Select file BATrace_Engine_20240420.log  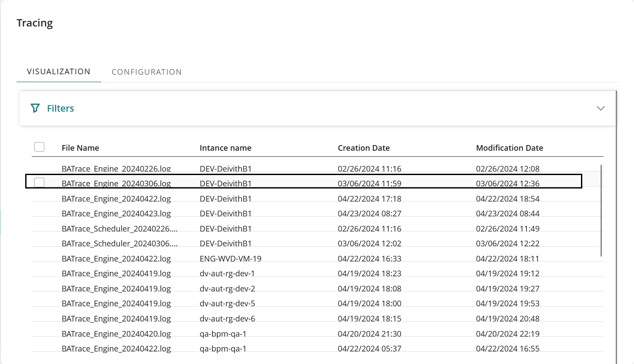[x=116, y=334]
